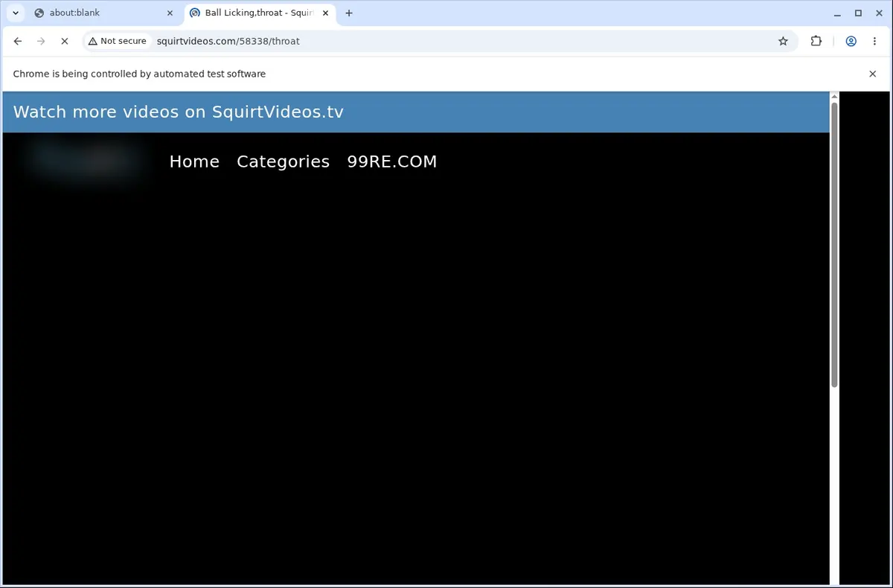Select the Ball Licking,throat tab
This screenshot has width=893, height=588.
tap(260, 13)
